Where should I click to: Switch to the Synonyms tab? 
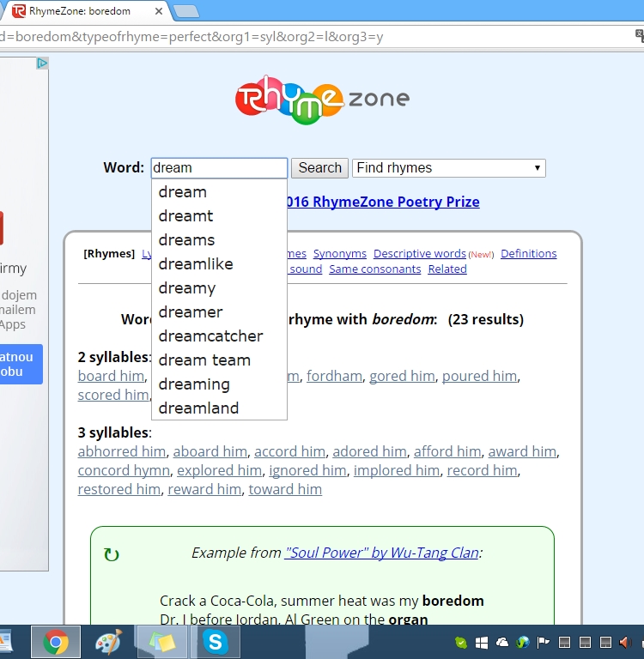[339, 254]
